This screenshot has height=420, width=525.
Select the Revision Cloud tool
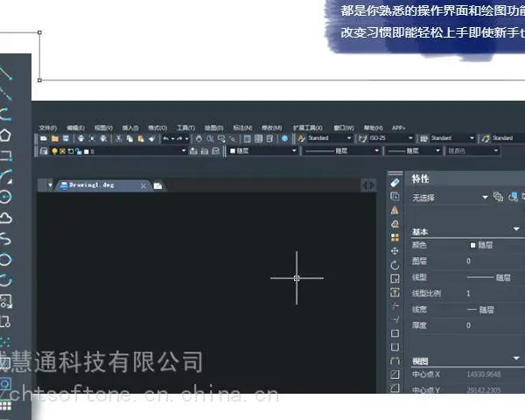click(x=5, y=218)
